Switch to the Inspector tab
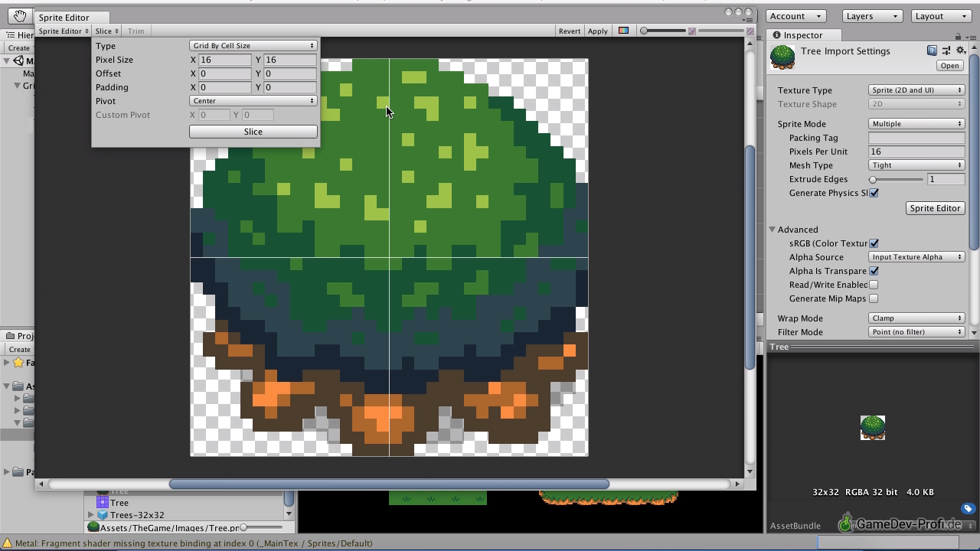Image resolution: width=980 pixels, height=551 pixels. click(x=802, y=35)
